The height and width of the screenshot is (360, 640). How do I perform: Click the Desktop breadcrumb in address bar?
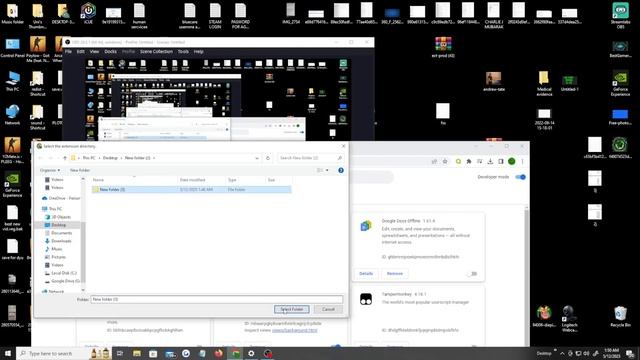click(110, 158)
